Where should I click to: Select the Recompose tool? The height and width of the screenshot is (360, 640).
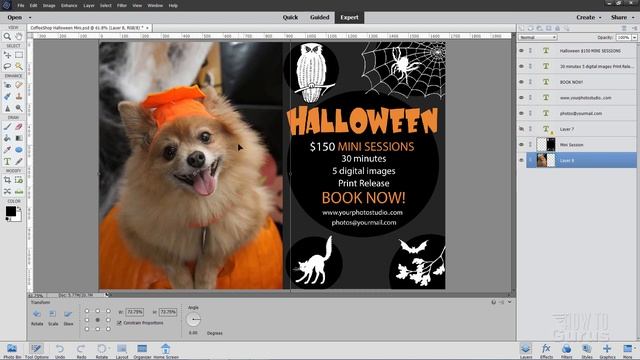[x=19, y=180]
